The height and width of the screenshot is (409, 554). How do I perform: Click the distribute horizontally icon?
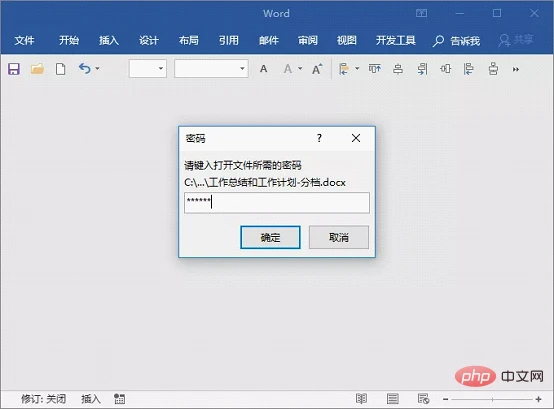(x=445, y=69)
